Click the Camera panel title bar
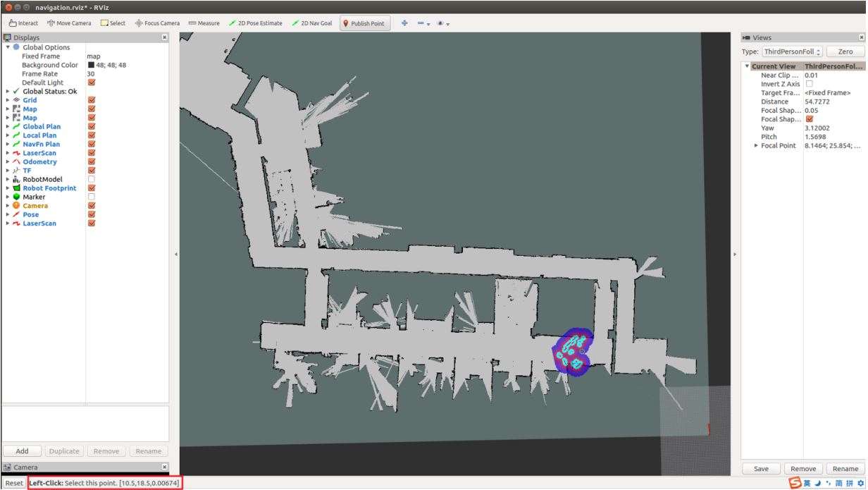Image resolution: width=868 pixels, height=490 pixels. point(85,467)
